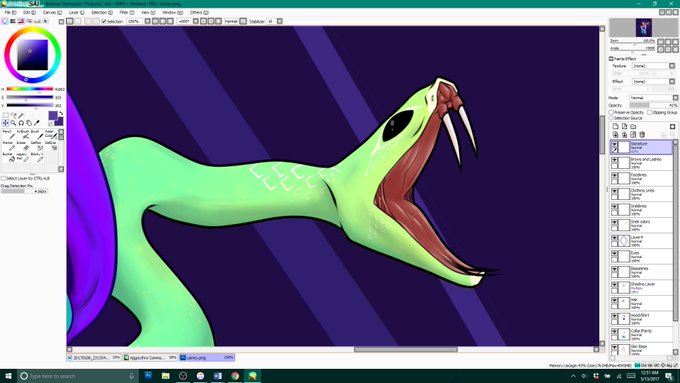Select the Eyedropper color picker tool
This screenshot has height=383, width=680.
pyautogui.click(x=37, y=123)
